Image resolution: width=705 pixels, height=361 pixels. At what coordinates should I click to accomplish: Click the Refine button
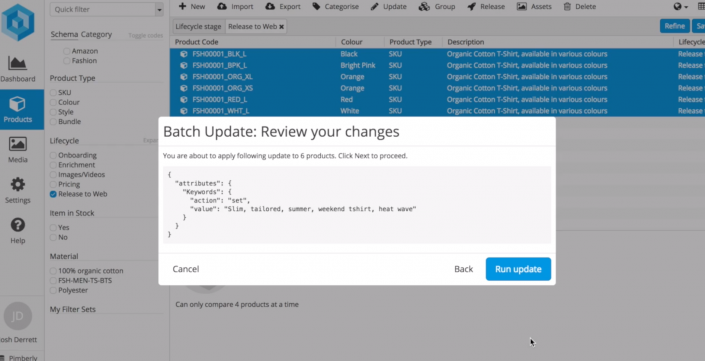click(x=674, y=26)
